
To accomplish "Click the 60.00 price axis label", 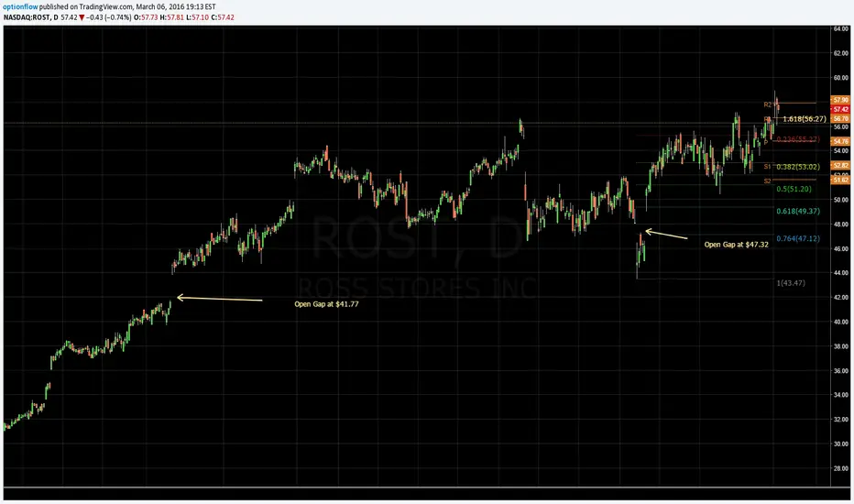I will (840, 78).
